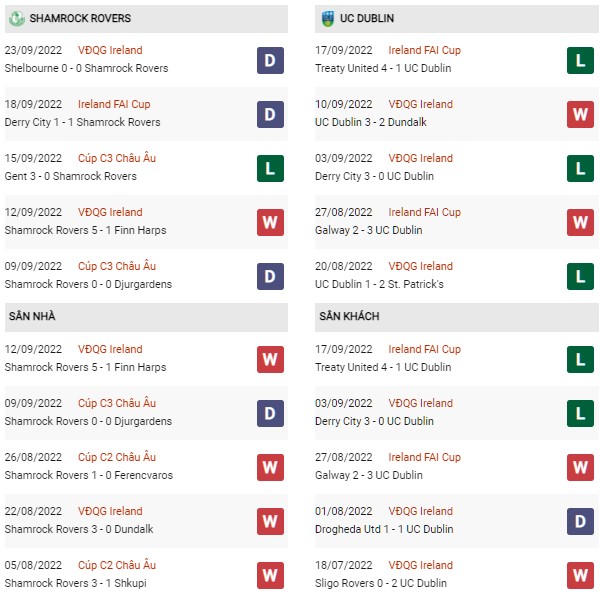This screenshot has width=600, height=602.
Task: Click the W badge beside UC Dublin 3-2 Dundalk
Action: 580,114
